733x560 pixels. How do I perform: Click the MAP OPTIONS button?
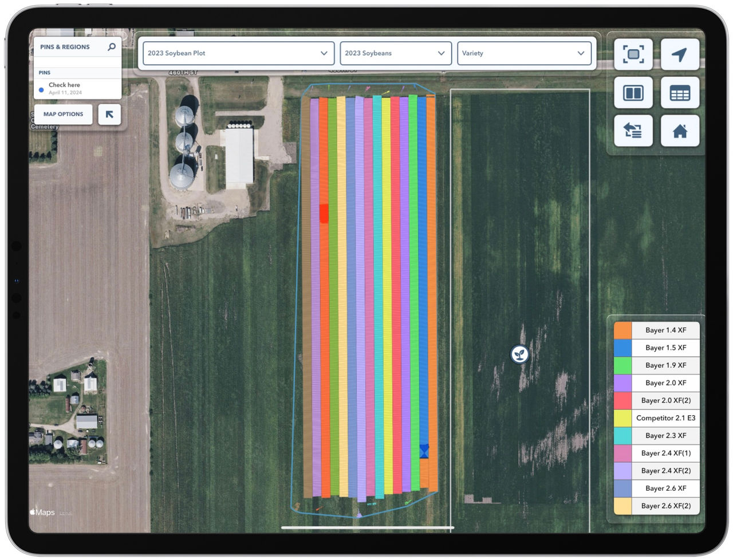(x=63, y=115)
